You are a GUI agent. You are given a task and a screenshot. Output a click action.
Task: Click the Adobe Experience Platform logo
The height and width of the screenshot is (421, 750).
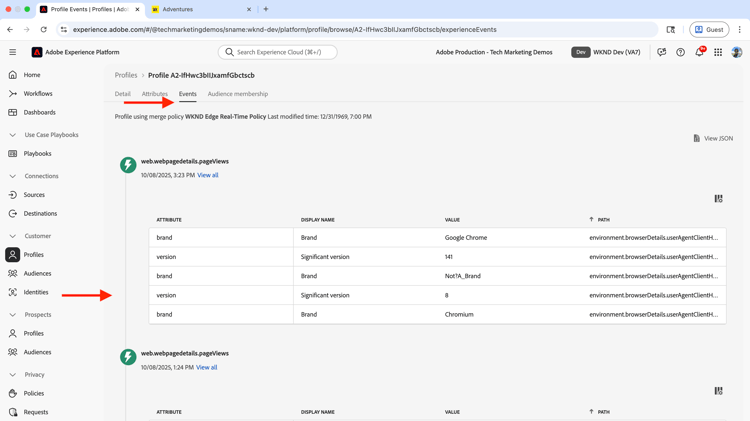[x=37, y=52]
